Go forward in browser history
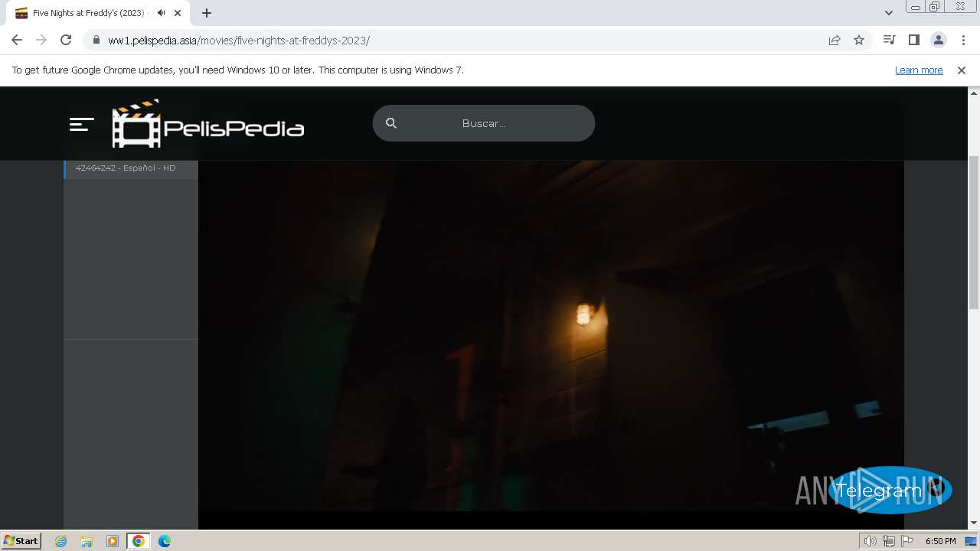The image size is (980, 551). pos(41,40)
